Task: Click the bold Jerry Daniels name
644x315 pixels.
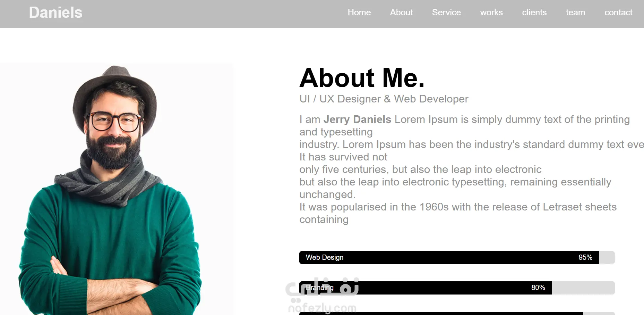Action: pyautogui.click(x=357, y=119)
